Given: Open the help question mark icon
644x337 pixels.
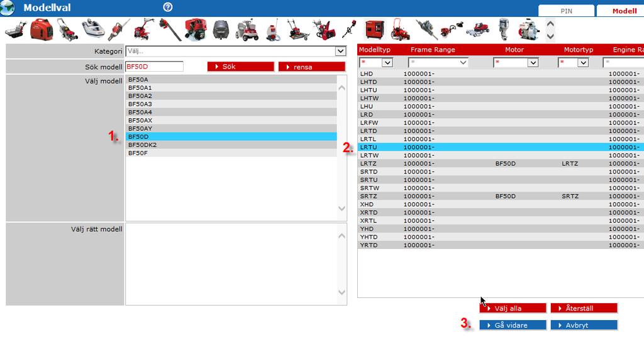Looking at the screenshot, I should pyautogui.click(x=167, y=7).
